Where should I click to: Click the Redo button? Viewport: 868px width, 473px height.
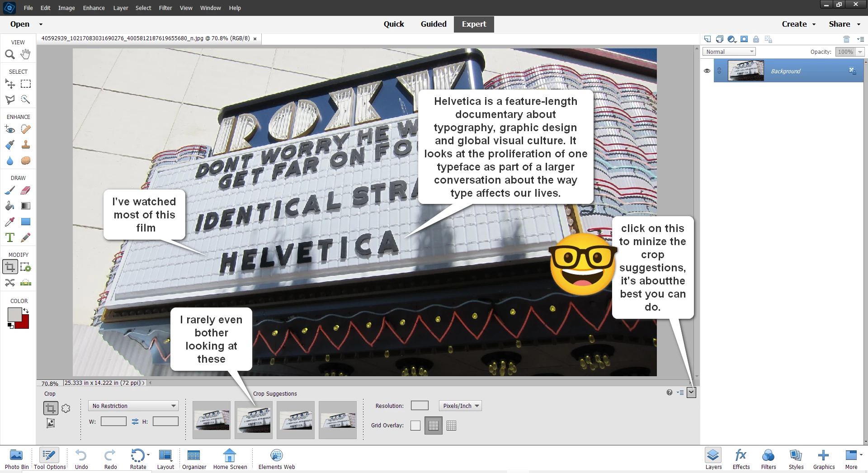[110, 459]
